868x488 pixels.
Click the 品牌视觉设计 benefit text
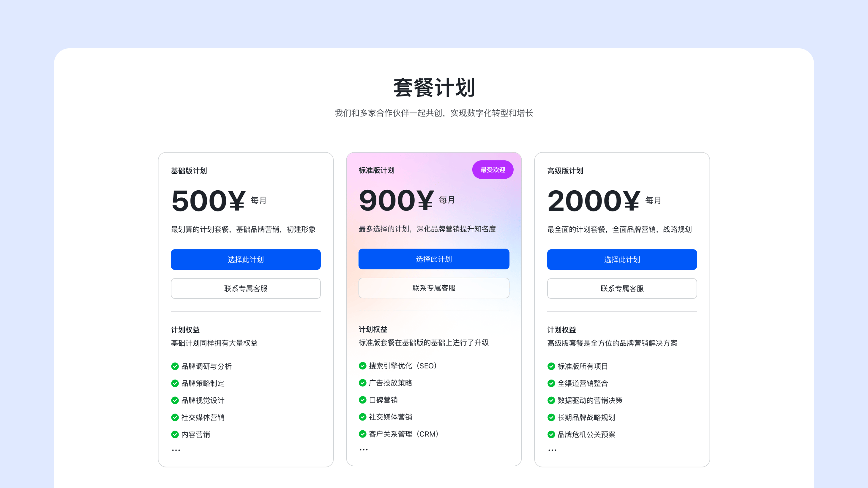click(203, 400)
